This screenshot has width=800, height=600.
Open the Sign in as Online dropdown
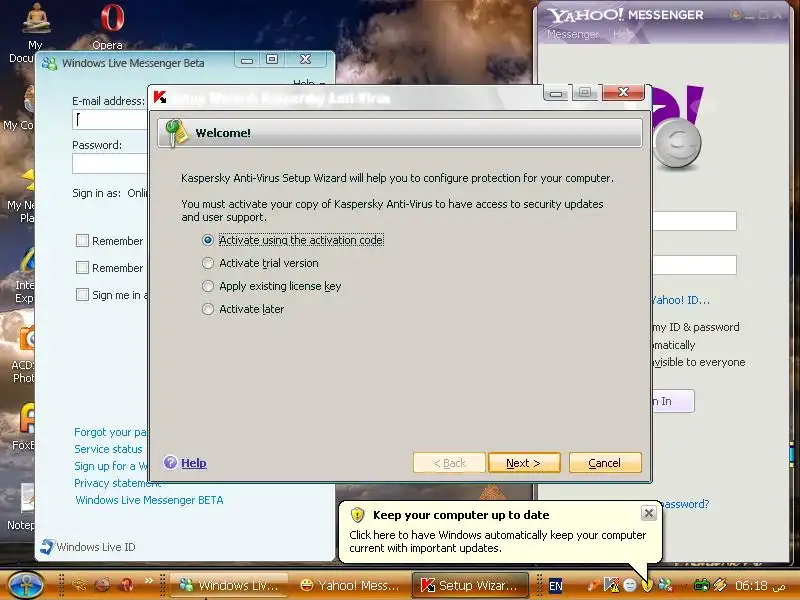click(137, 193)
